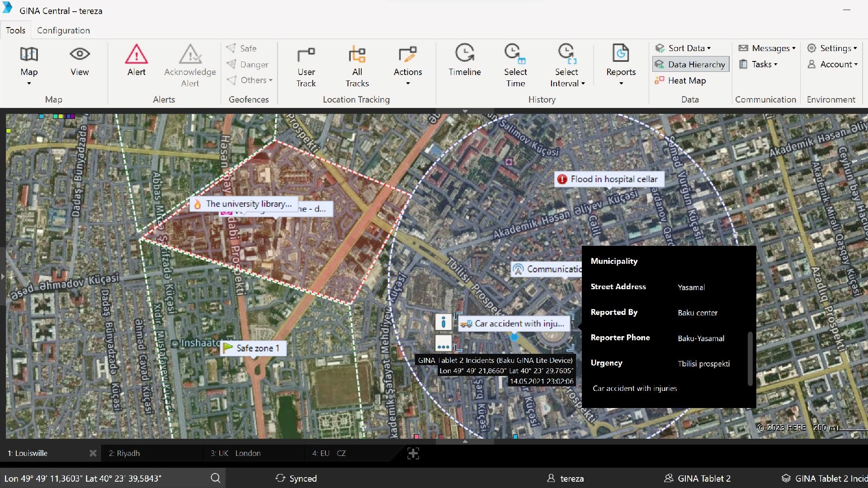Click the GINA Tablet 2 status entry

click(697, 478)
